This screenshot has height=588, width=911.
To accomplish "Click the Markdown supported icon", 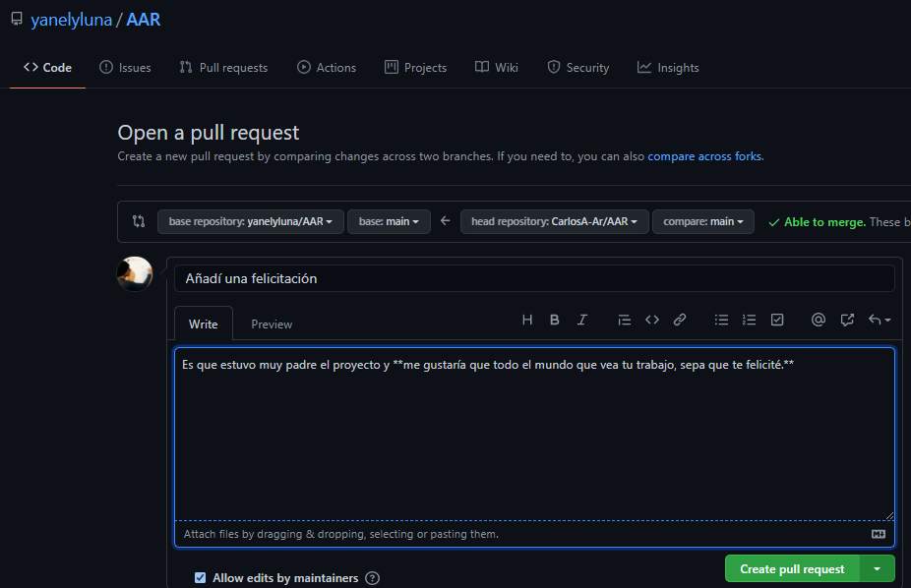I will [879, 534].
